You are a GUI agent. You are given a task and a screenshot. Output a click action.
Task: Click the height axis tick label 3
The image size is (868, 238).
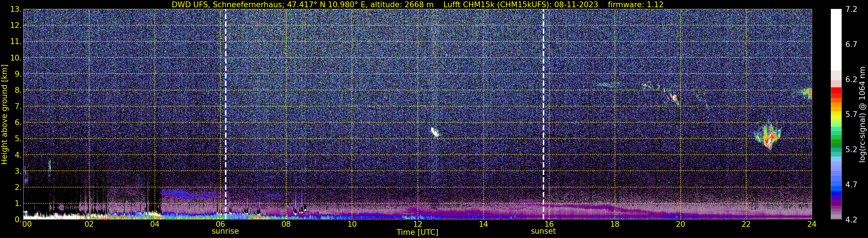tap(18, 171)
